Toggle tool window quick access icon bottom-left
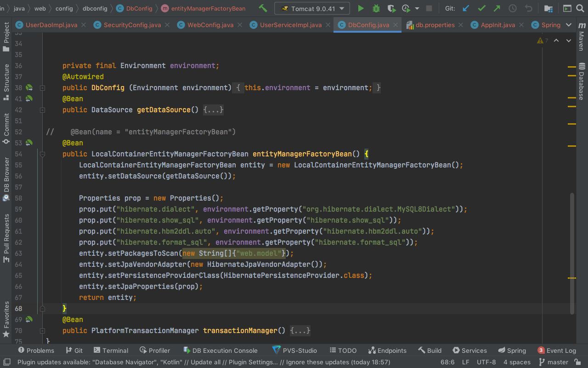The width and height of the screenshot is (588, 368). tap(6, 362)
